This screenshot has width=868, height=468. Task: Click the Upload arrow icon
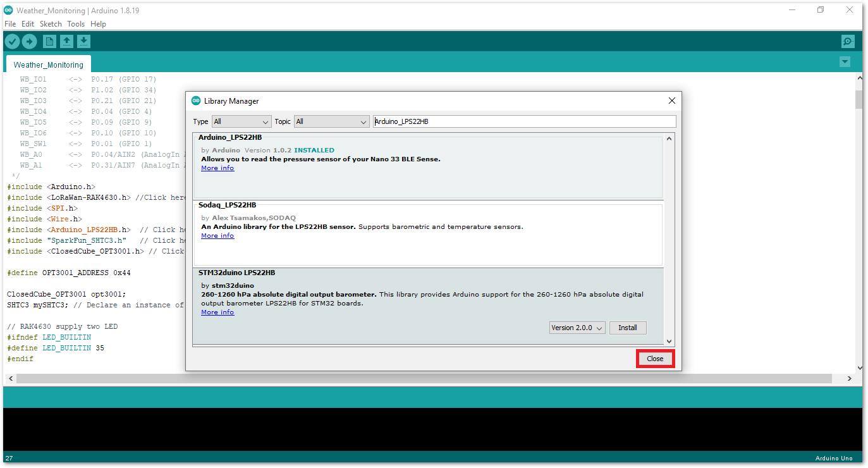pos(30,42)
